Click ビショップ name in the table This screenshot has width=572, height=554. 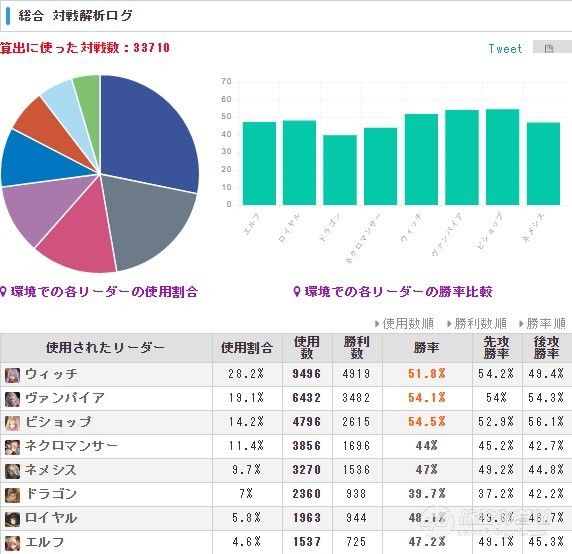pyautogui.click(x=58, y=422)
